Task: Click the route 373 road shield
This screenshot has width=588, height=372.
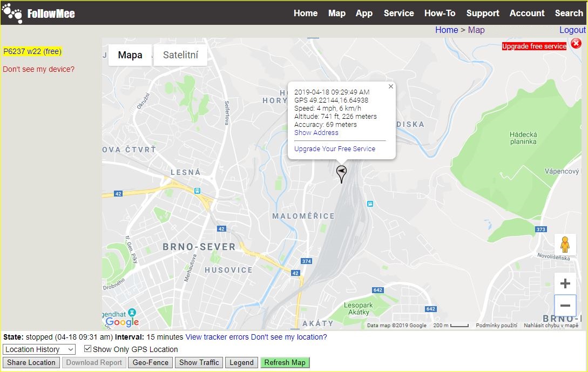Action: coord(540,229)
